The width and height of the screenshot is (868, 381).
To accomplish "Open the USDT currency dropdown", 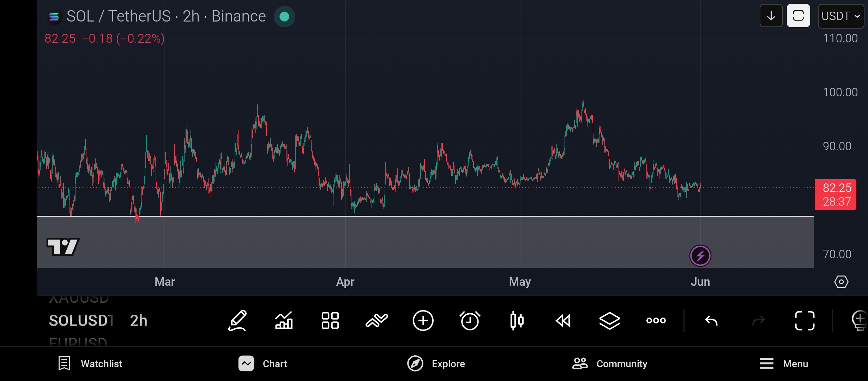I will 841,16.
